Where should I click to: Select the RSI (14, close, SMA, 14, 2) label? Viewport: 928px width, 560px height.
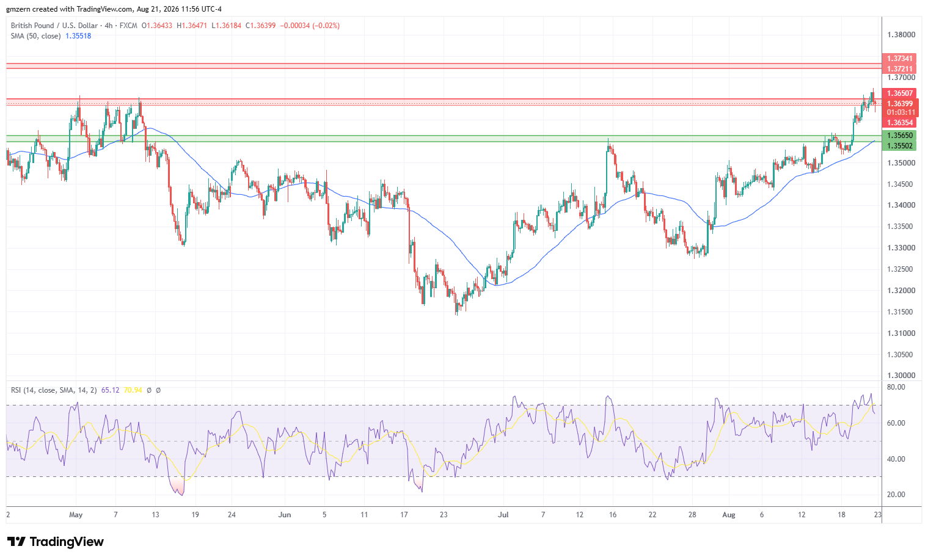click(x=54, y=390)
